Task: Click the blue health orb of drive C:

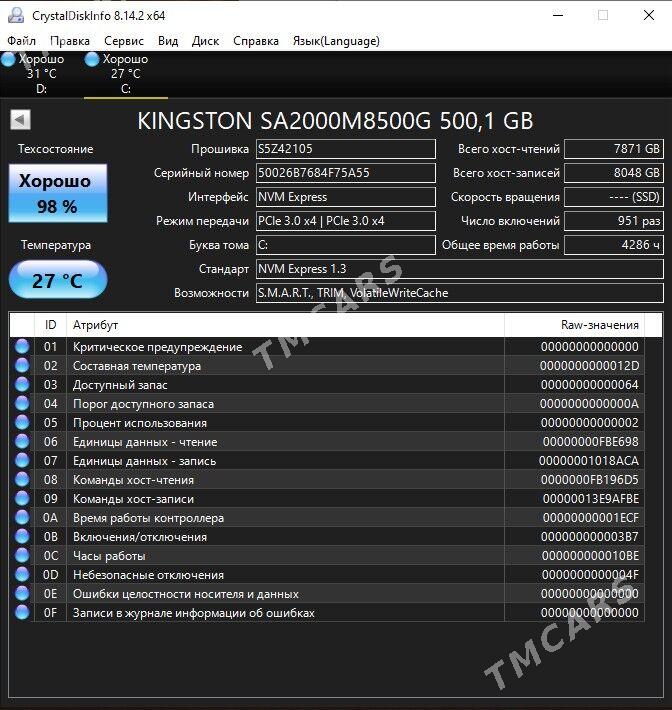Action: (x=92, y=60)
